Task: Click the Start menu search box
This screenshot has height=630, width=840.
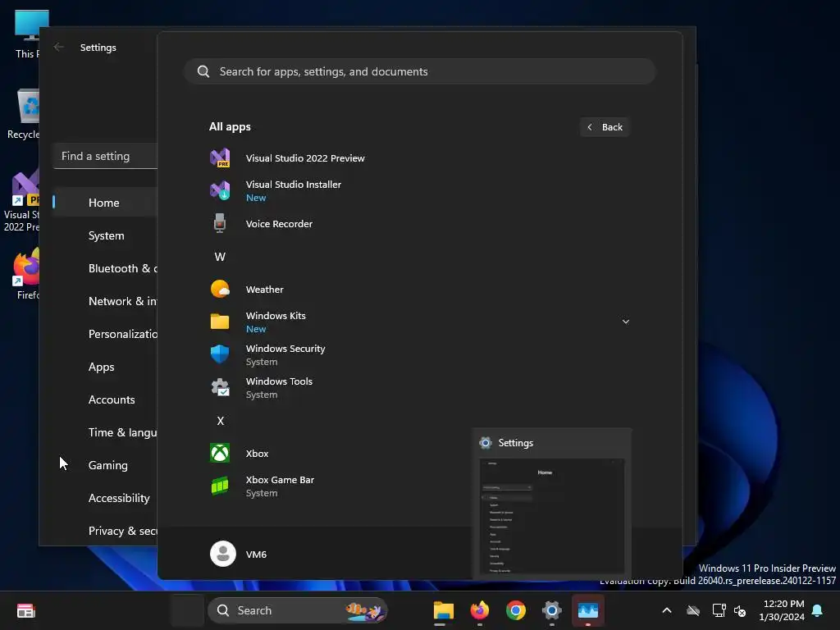Action: (419, 71)
